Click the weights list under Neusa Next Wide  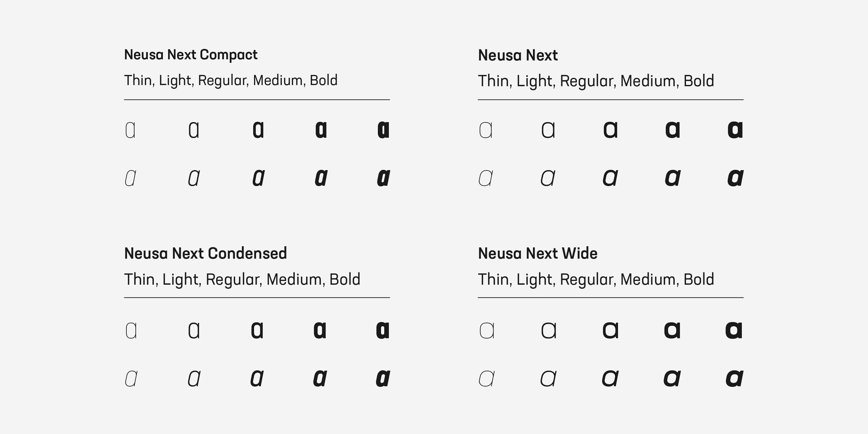[x=596, y=279]
